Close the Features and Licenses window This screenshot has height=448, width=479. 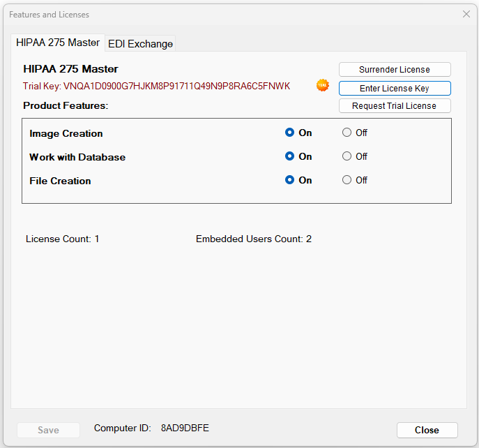click(466, 14)
